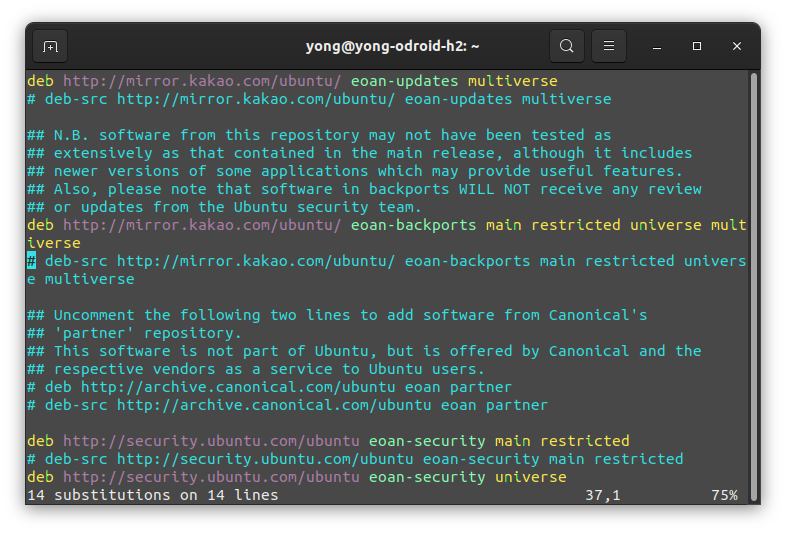Click the eoan-backports deb mirror URL
Screen dimensions: 786x533
pyautogui.click(x=202, y=225)
